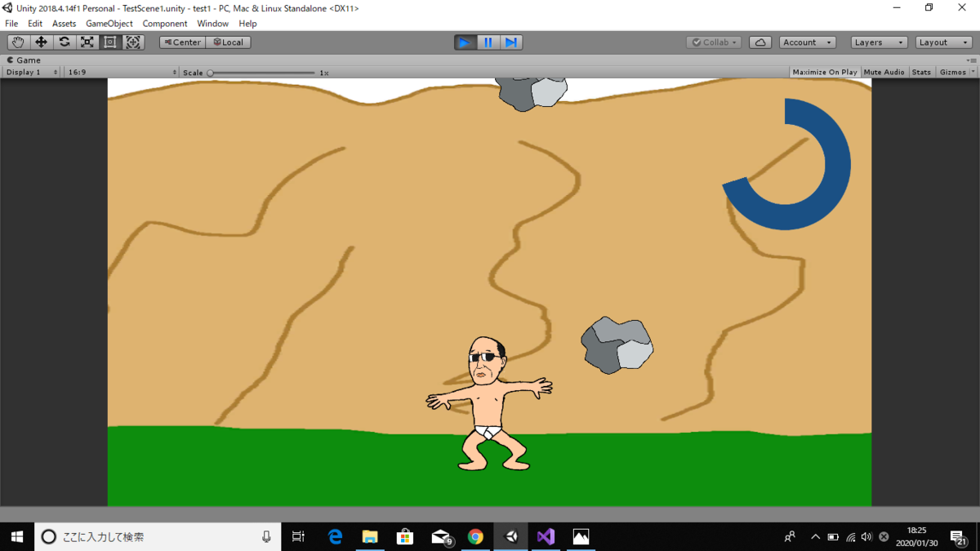Click the Game view Scale slider

coord(261,73)
